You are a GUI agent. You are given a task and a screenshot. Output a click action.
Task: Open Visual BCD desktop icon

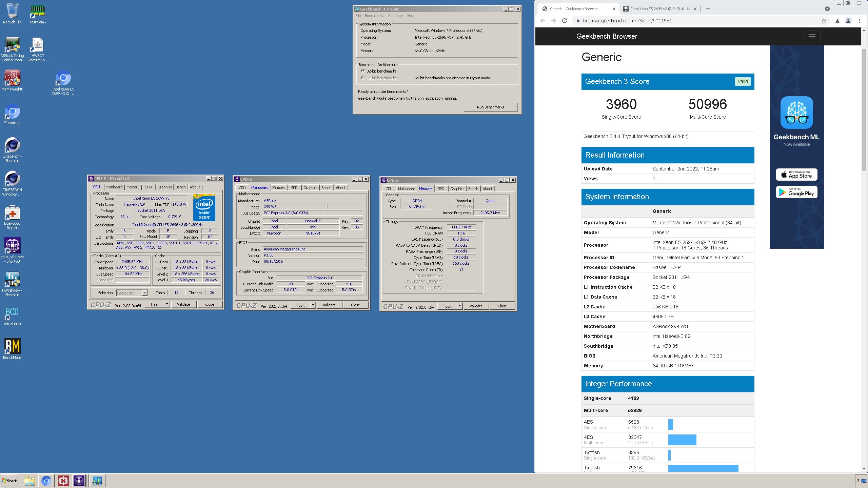coord(12,316)
